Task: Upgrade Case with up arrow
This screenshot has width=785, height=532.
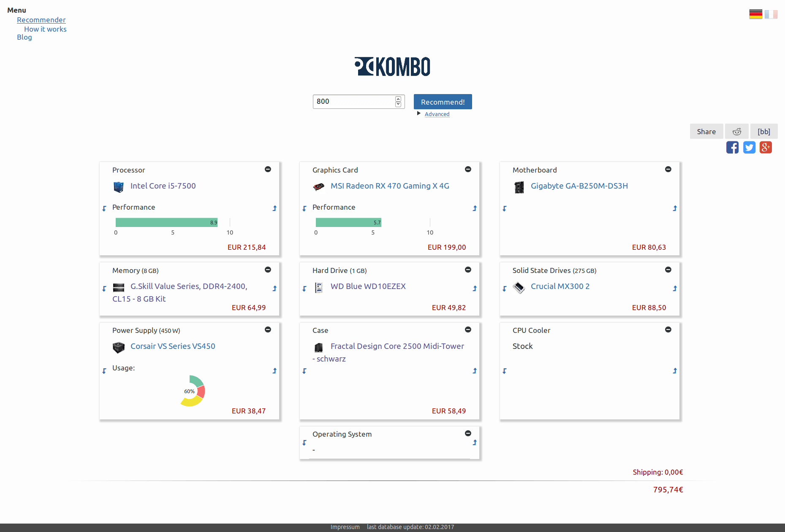Action: 475,371
